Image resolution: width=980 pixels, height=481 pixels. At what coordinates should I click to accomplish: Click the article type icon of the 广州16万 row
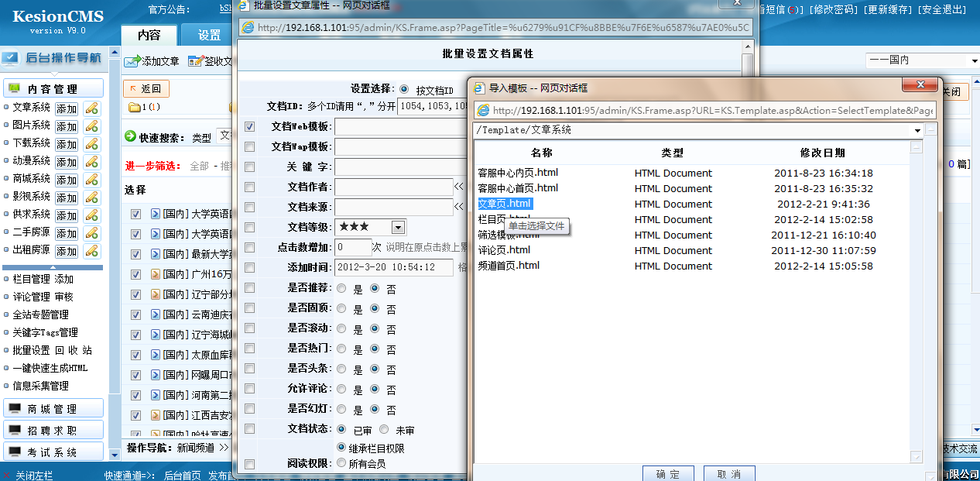click(155, 274)
